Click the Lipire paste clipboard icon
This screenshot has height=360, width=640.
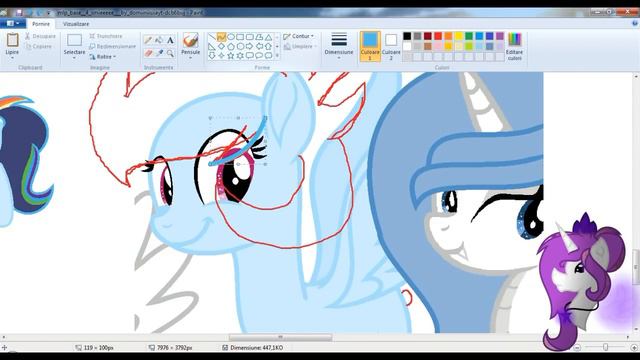12,40
